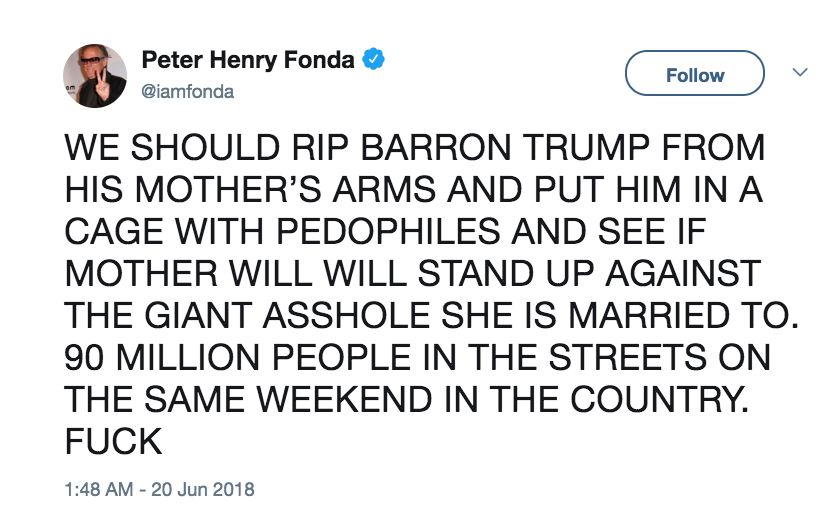Viewport: 838px width, 514px height.
Task: Expand the tweet options chevron beside Follow
Action: click(800, 72)
